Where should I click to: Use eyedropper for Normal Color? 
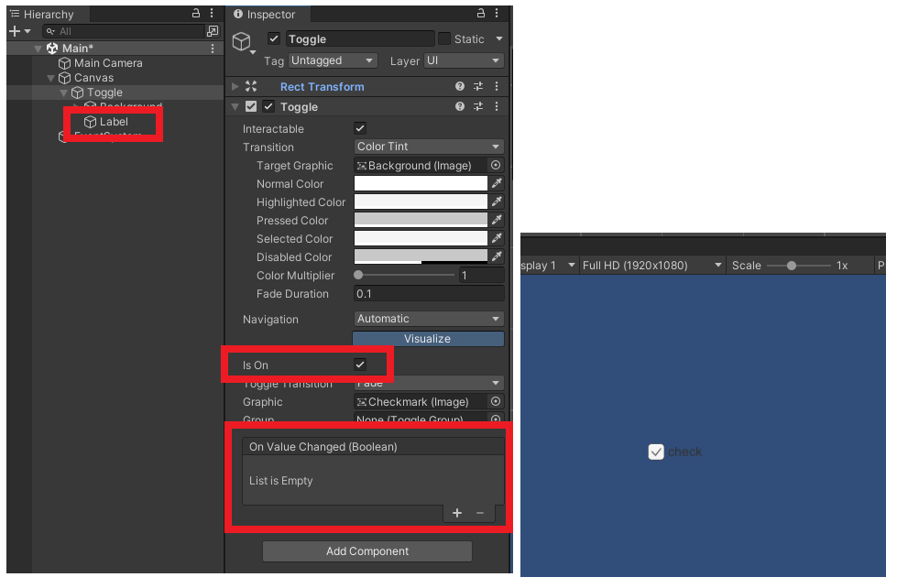497,183
